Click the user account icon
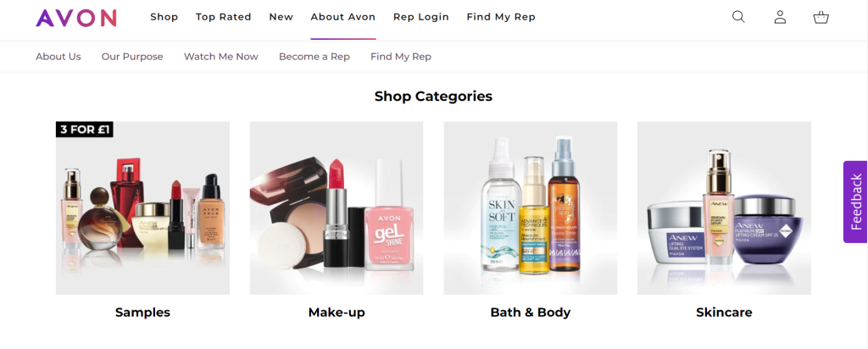868x349 pixels. point(780,17)
